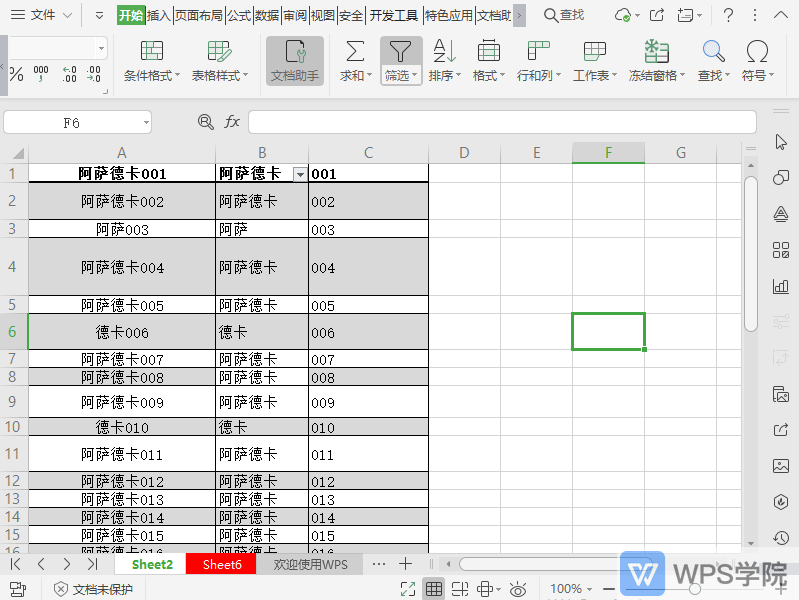799x600 pixels.
Task: Click 文档未保护 in the status bar
Action: [x=93, y=589]
